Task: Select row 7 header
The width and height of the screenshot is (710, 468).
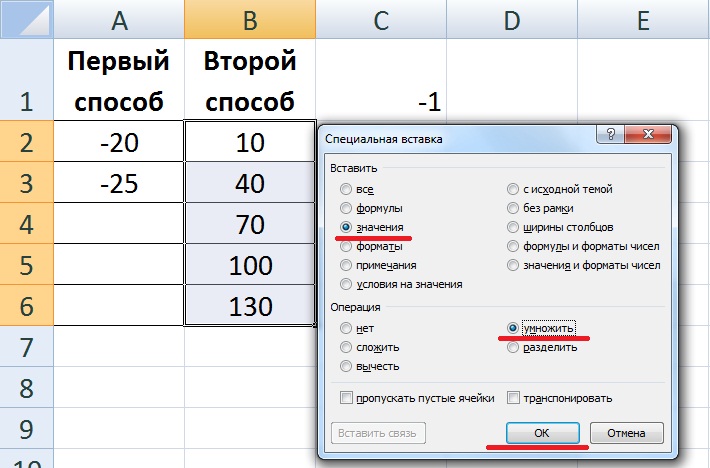Action: (x=27, y=347)
